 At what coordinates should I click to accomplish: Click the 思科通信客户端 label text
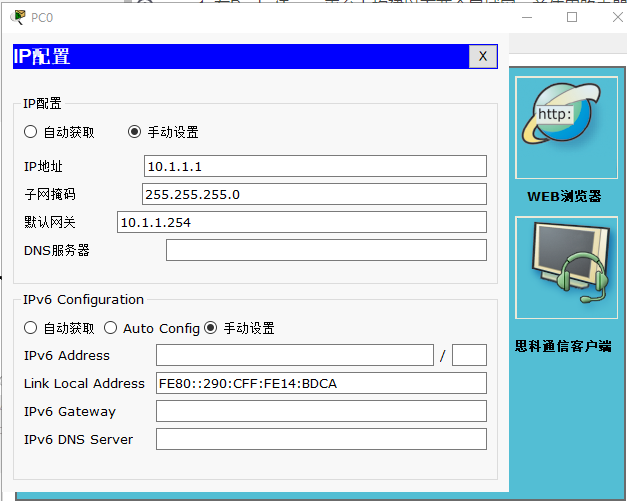[563, 346]
